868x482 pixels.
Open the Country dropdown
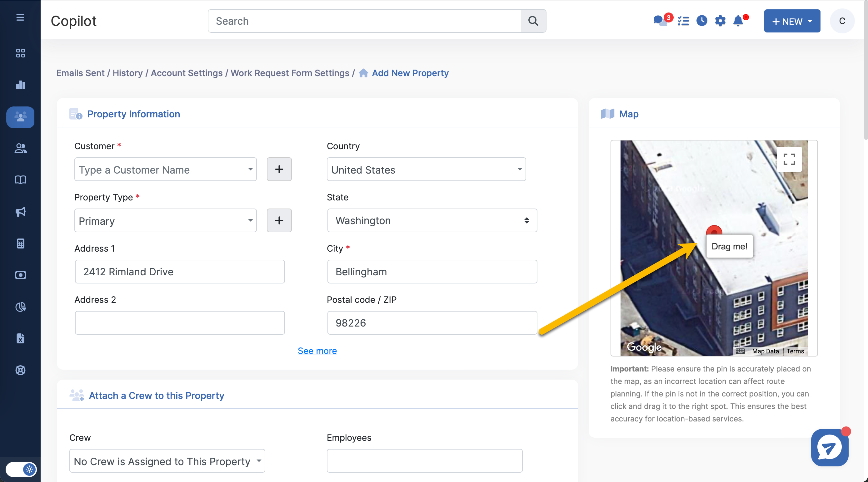click(426, 169)
